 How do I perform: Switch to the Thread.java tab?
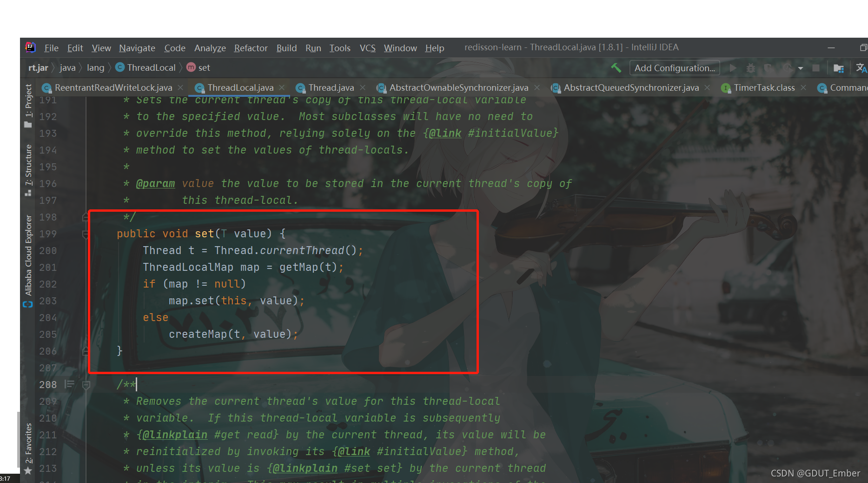331,88
